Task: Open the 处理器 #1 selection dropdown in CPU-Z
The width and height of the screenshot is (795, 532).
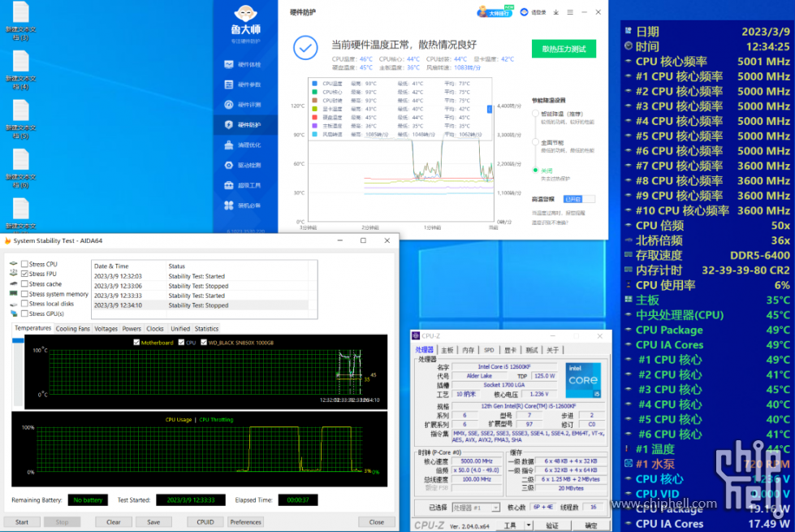Action: point(476,508)
